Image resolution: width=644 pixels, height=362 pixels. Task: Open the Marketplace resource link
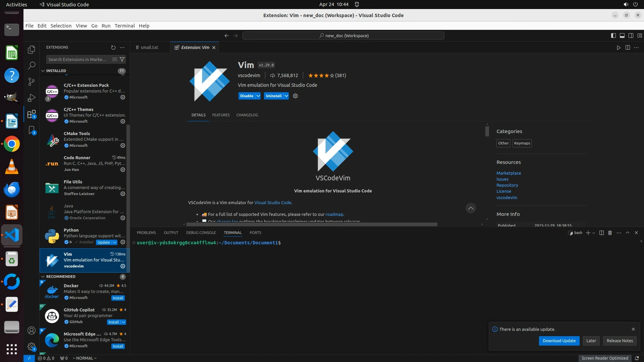click(508, 173)
